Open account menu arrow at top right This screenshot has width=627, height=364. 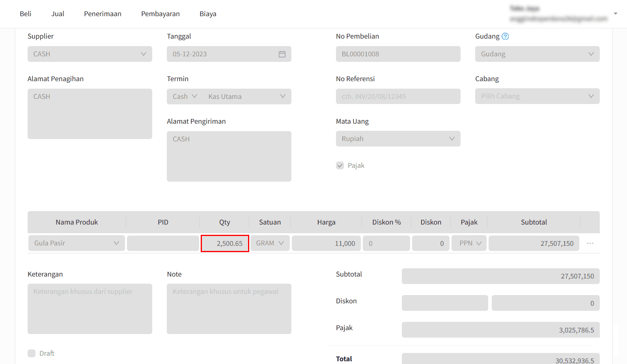point(615,14)
